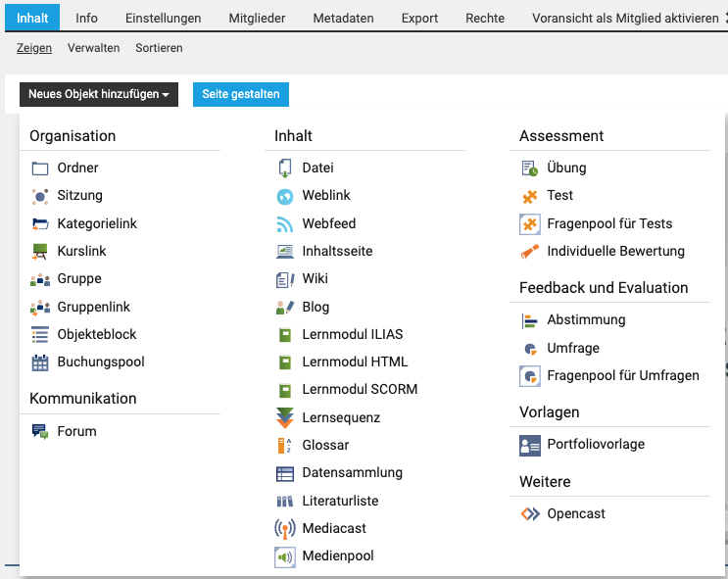This screenshot has width=728, height=579.
Task: Choose the Mediacast broadcast icon
Action: pyautogui.click(x=285, y=529)
